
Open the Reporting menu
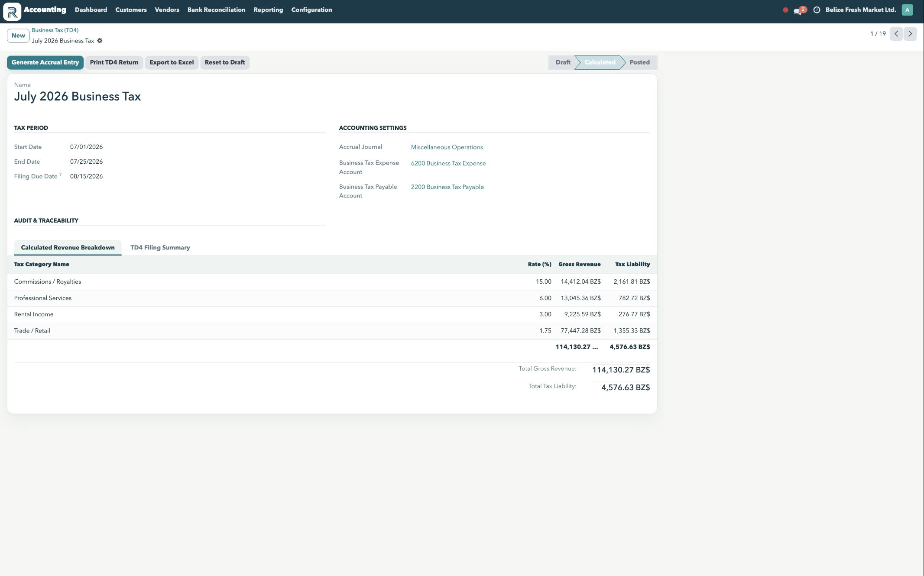(268, 10)
